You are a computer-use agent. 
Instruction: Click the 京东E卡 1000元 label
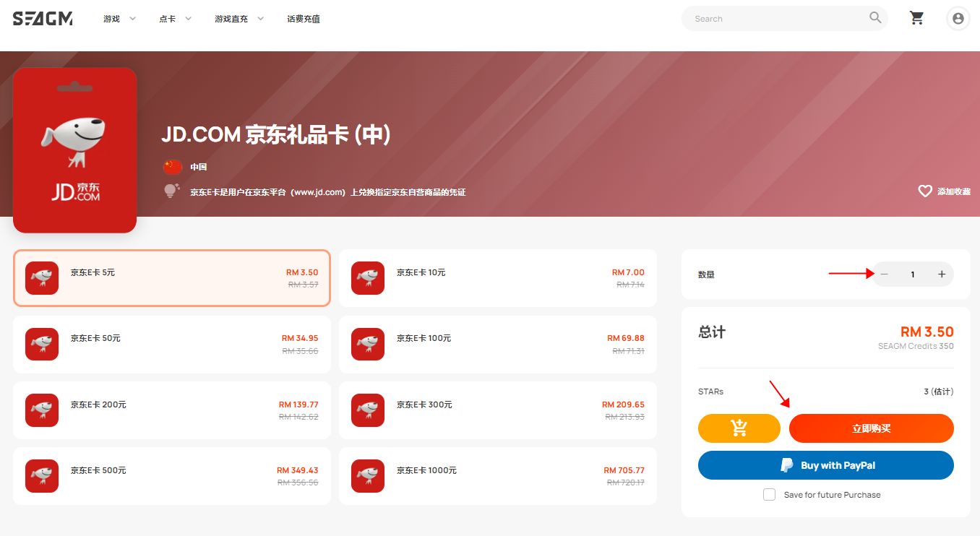pyautogui.click(x=426, y=470)
